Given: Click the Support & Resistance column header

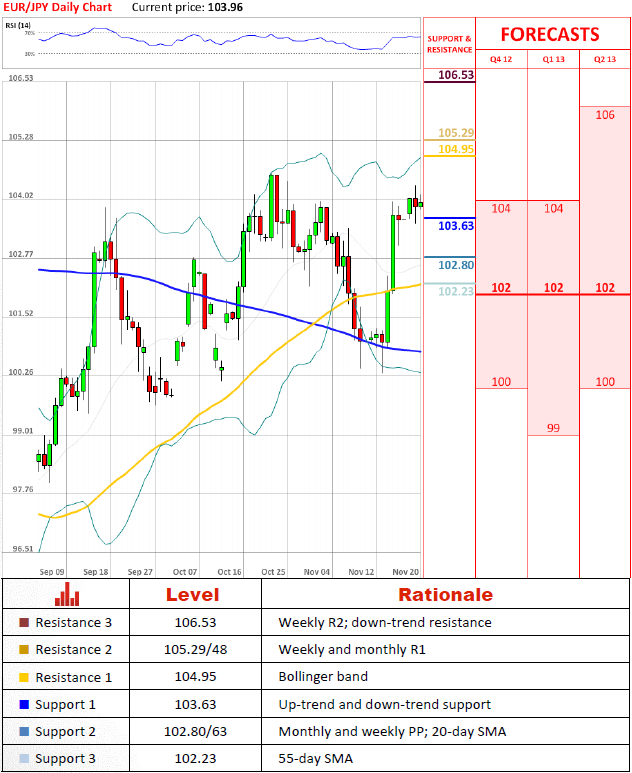Looking at the screenshot, I should 448,44.
